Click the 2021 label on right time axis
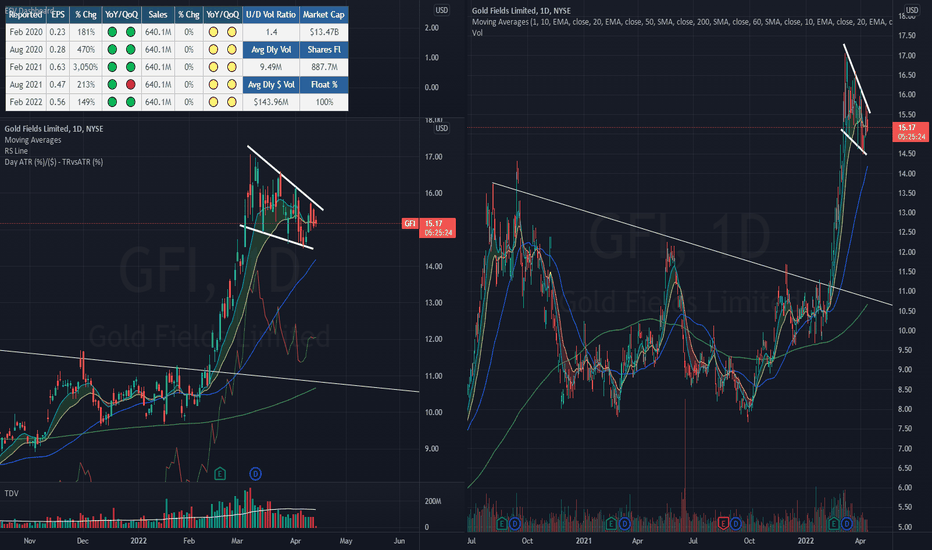The width and height of the screenshot is (932, 550). click(584, 541)
